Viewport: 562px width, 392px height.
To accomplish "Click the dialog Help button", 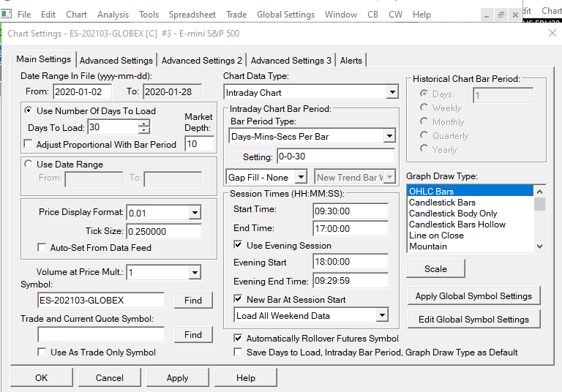I will tap(246, 377).
